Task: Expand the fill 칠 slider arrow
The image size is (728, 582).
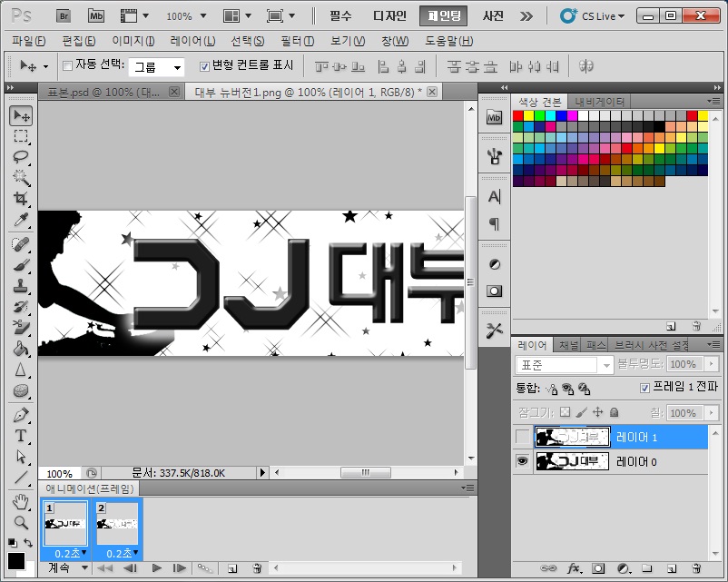Action: click(x=711, y=412)
